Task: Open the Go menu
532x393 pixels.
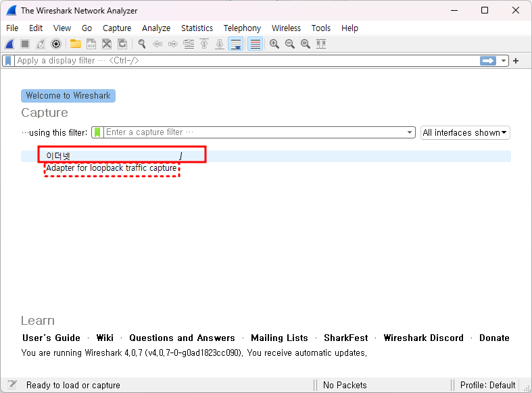Action: [x=87, y=28]
